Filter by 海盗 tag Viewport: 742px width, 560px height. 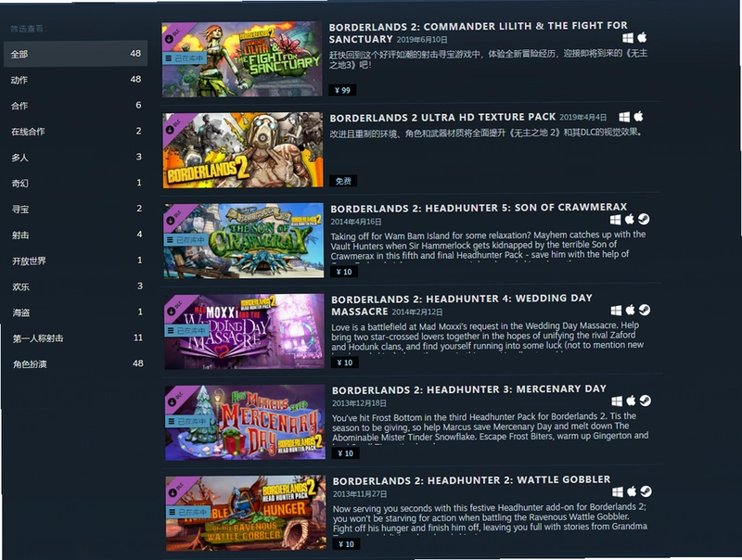[76, 312]
